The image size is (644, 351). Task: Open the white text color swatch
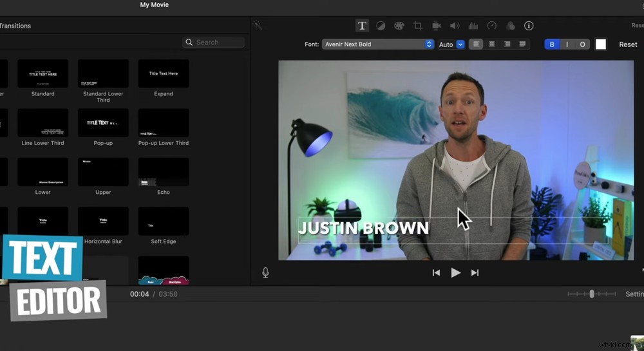coord(600,44)
